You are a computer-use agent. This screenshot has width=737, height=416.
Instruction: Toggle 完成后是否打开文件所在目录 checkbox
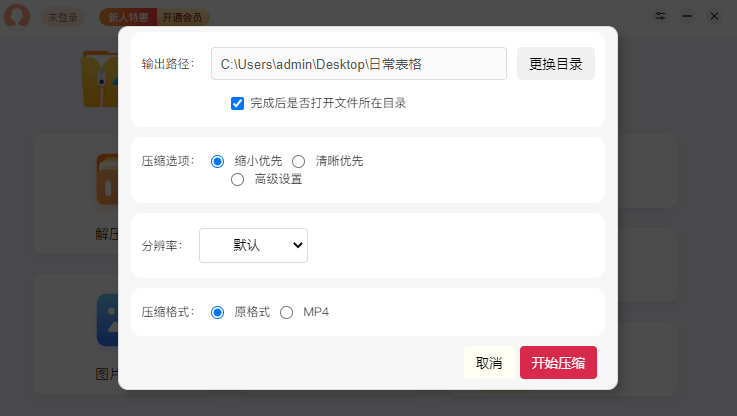[238, 103]
